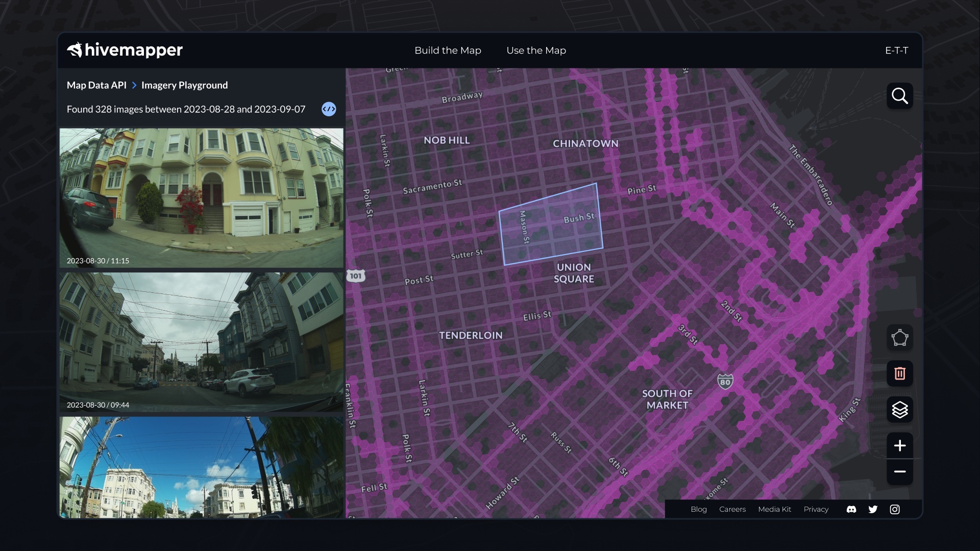
Task: Open image dated 2023-08-30 11:15
Action: coord(201,197)
